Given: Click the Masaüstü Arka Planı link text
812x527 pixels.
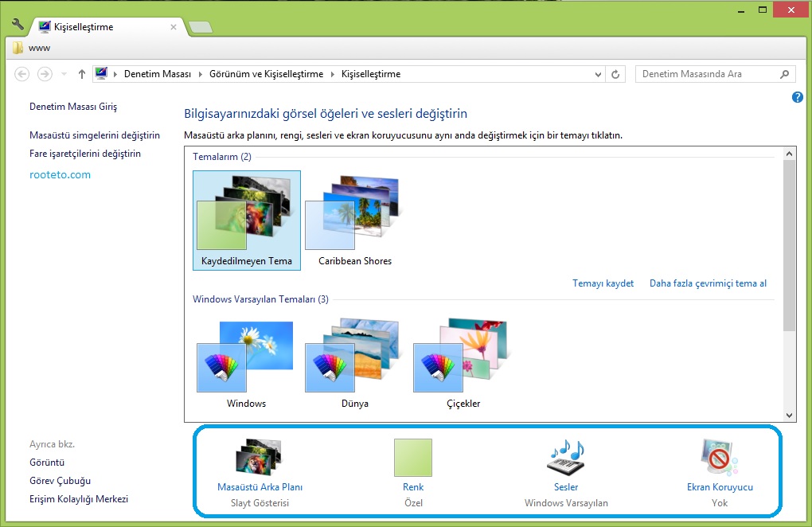Looking at the screenshot, I should [x=260, y=487].
